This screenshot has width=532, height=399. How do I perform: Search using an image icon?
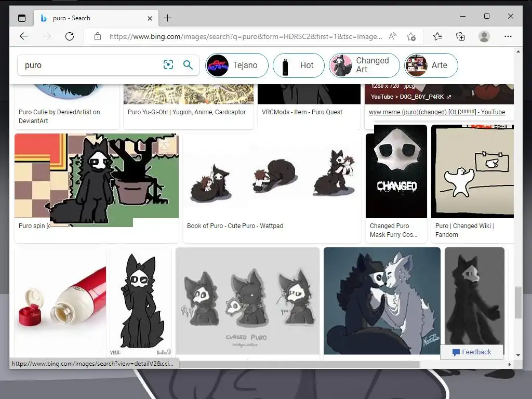pos(168,65)
